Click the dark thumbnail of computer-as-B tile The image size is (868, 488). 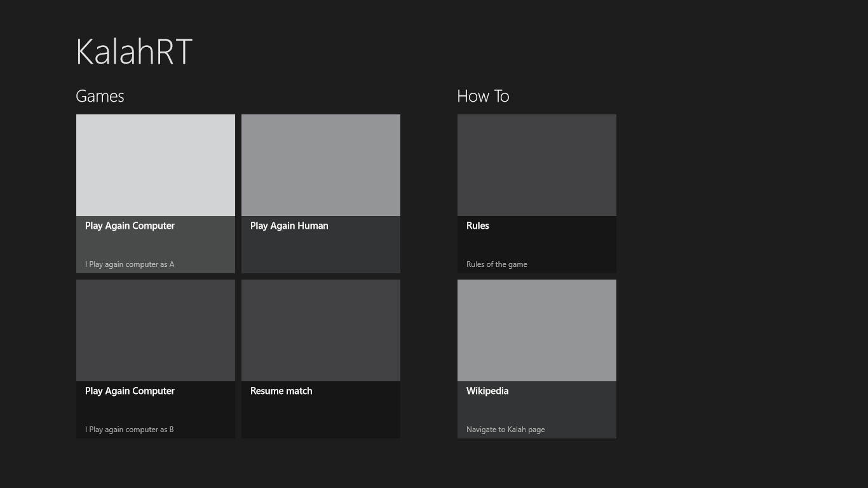tap(156, 330)
